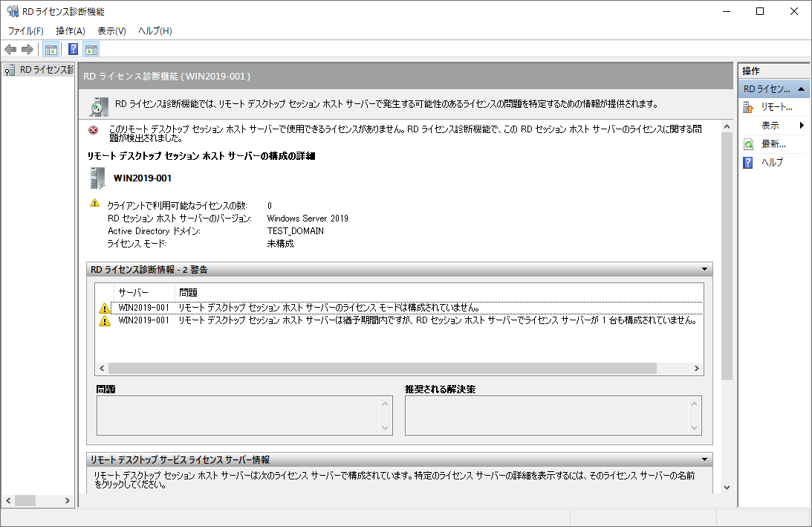Click the 推奨される解決策 box scroll up arrow
Image resolution: width=812 pixels, height=527 pixels.
pos(694,404)
